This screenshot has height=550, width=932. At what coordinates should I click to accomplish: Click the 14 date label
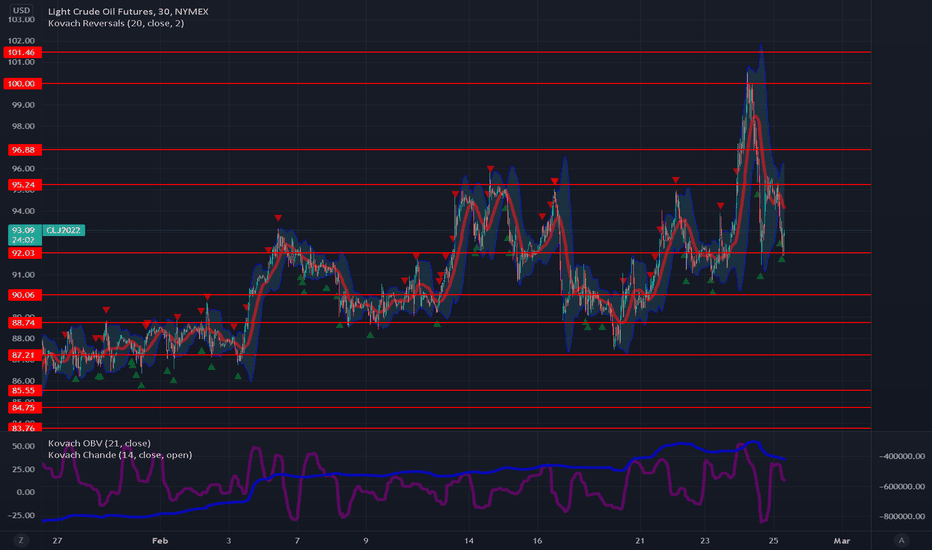click(x=469, y=540)
